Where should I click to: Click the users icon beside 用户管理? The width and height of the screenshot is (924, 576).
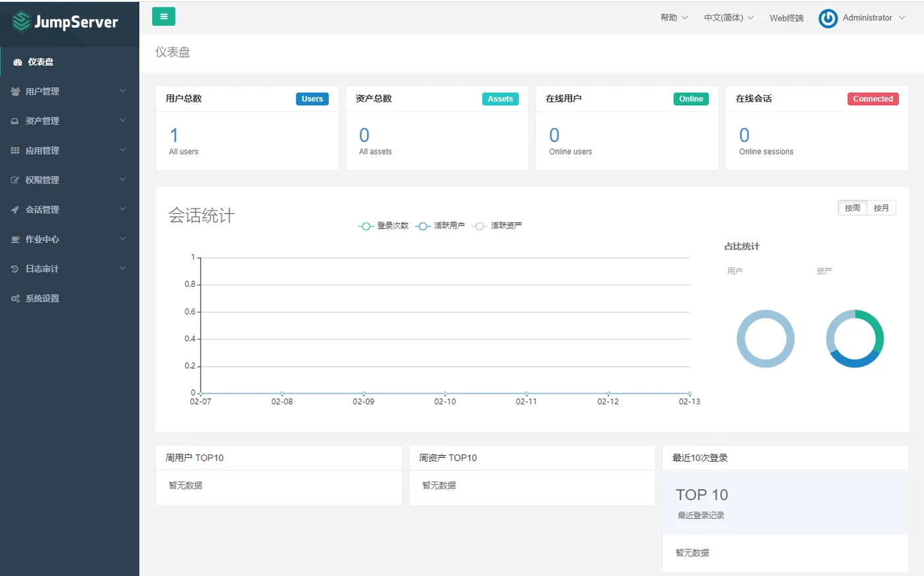point(15,91)
